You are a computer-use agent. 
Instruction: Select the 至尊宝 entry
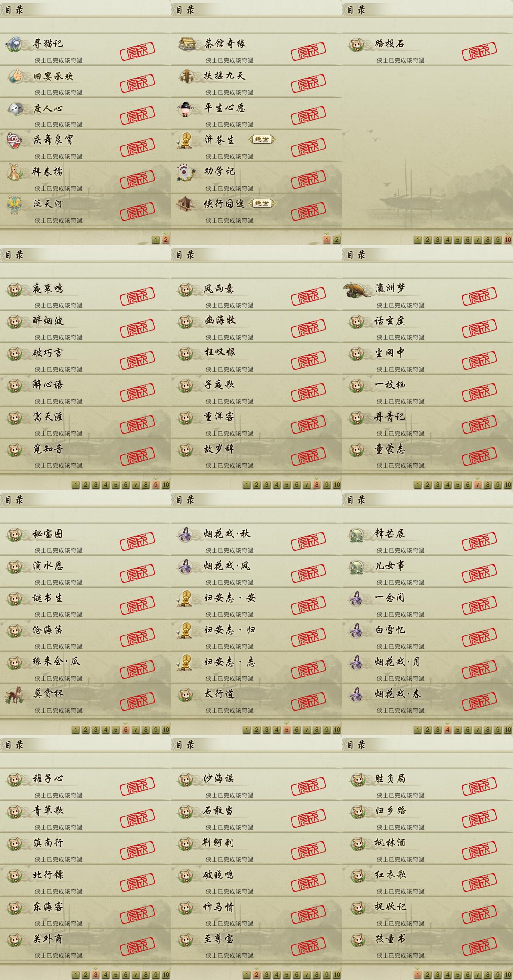256,945
